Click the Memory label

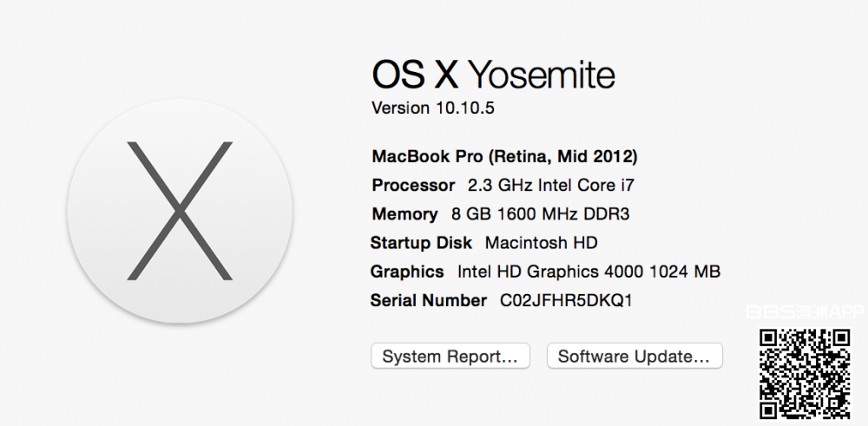click(404, 214)
